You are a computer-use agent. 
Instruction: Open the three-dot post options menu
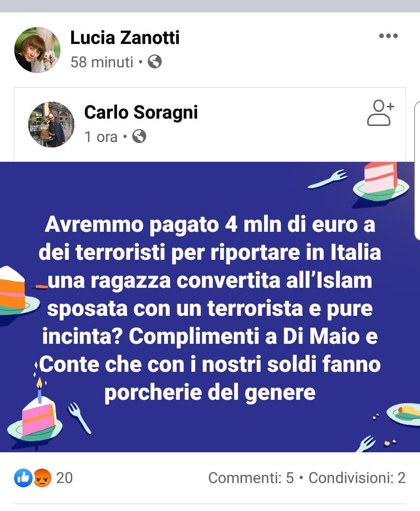point(388,36)
